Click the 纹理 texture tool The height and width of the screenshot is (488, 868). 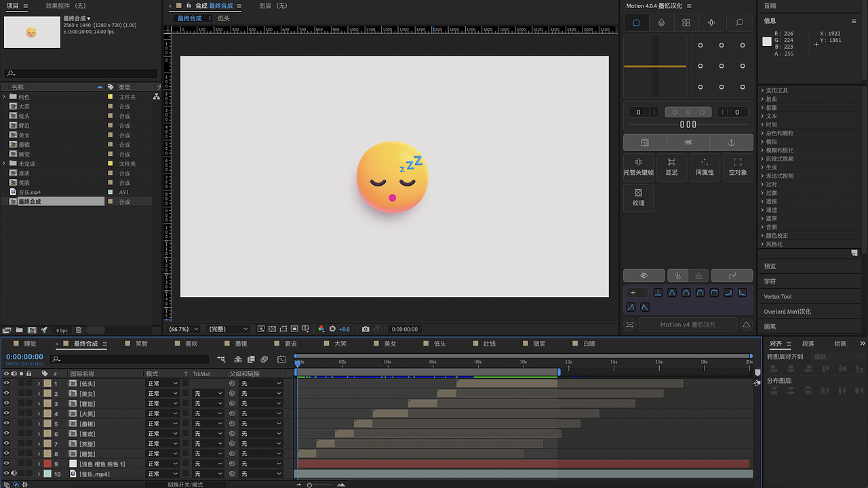[639, 197]
